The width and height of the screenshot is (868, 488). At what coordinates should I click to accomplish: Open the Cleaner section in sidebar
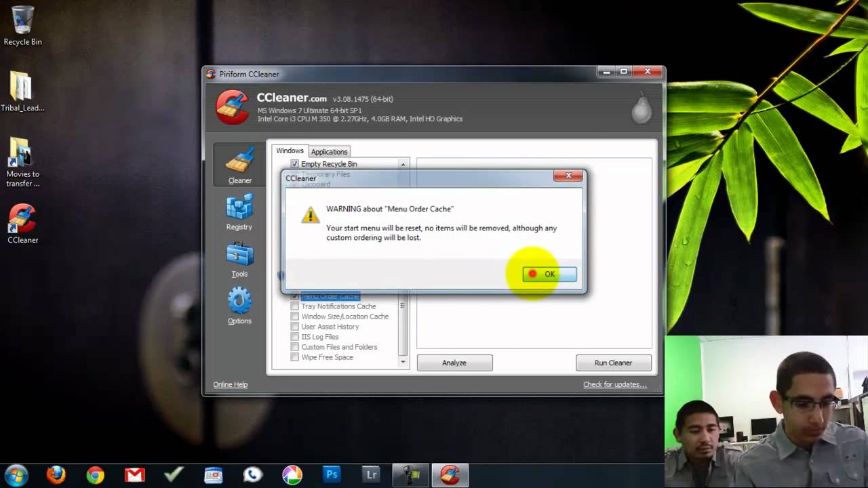coord(239,165)
